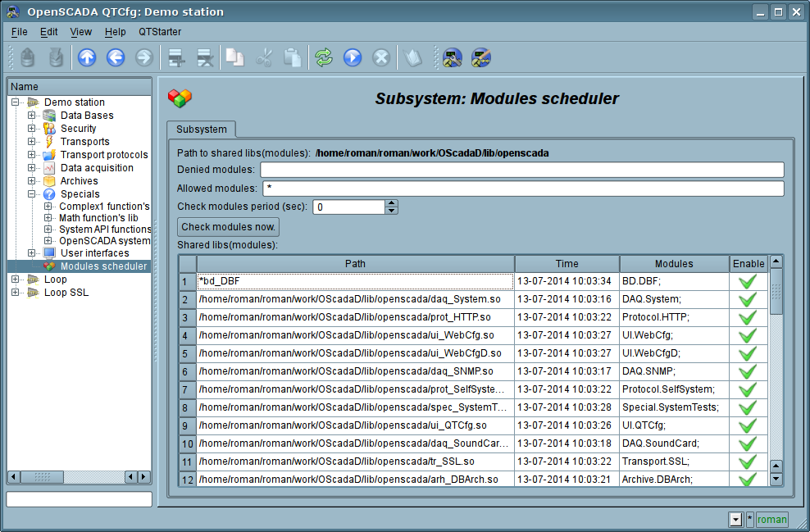The image size is (810, 532).
Task: Open the manual book icon
Action: (x=412, y=57)
